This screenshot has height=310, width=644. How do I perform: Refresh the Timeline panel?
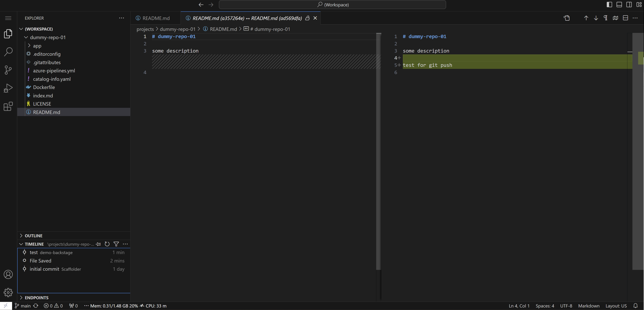(x=107, y=244)
